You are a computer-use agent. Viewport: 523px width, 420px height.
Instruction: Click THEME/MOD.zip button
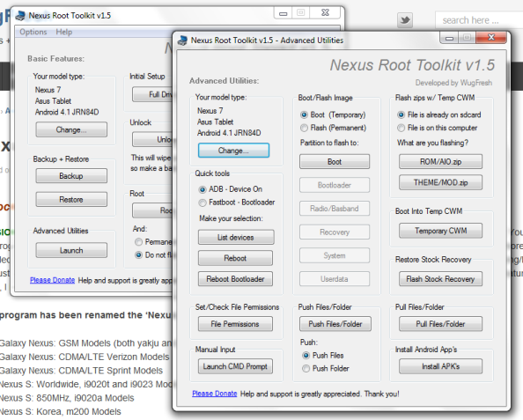point(440,182)
